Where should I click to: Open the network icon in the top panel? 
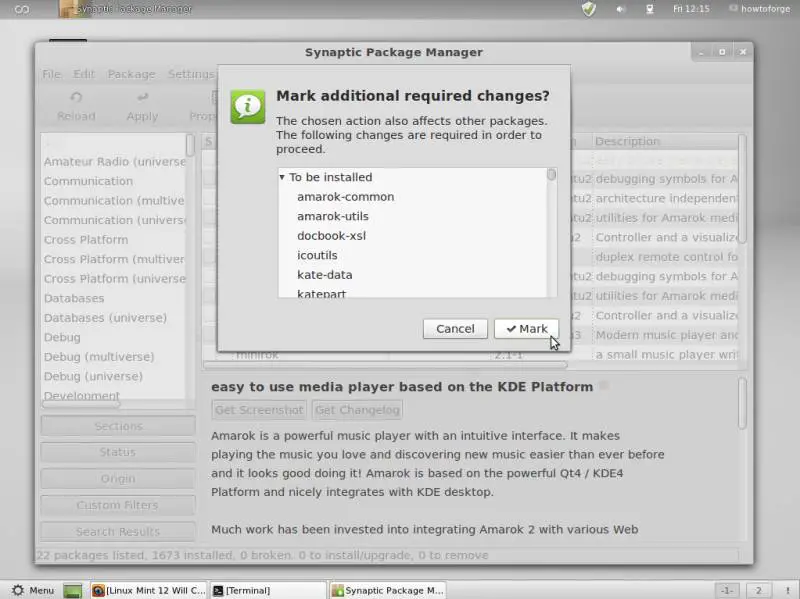649,9
